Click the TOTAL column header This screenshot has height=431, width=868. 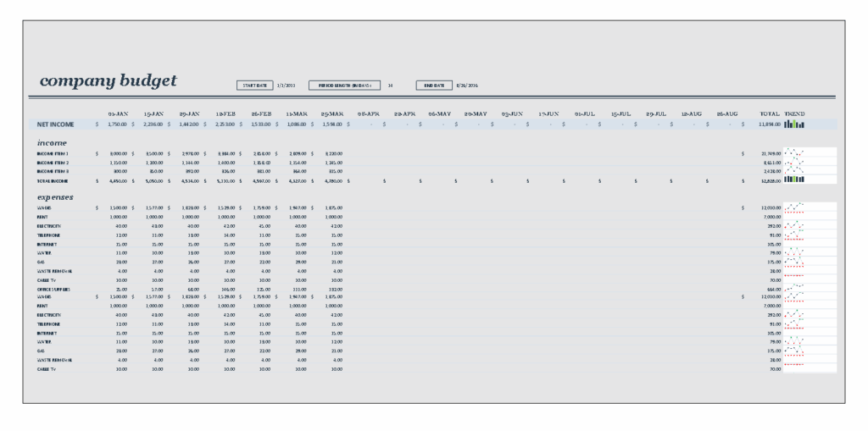click(x=770, y=113)
